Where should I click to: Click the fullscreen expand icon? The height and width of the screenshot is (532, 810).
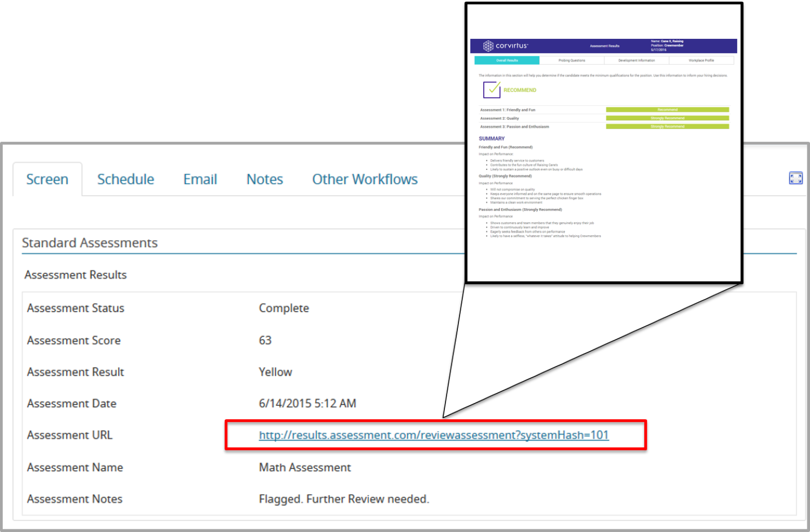[795, 178]
